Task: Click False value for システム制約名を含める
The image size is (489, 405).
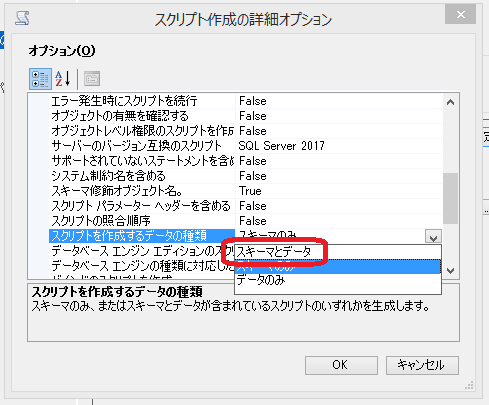Action: 339,176
